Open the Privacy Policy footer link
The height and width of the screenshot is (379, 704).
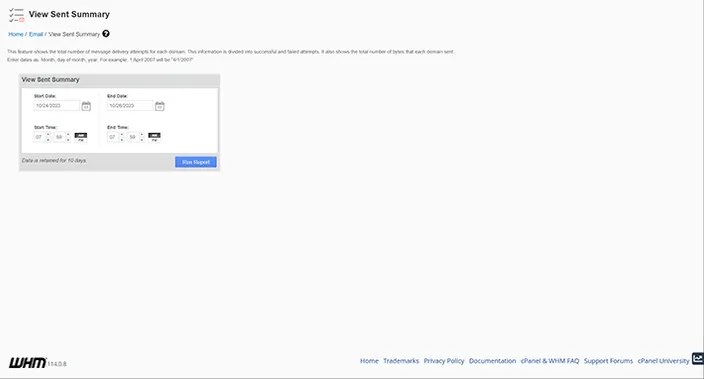coord(444,361)
